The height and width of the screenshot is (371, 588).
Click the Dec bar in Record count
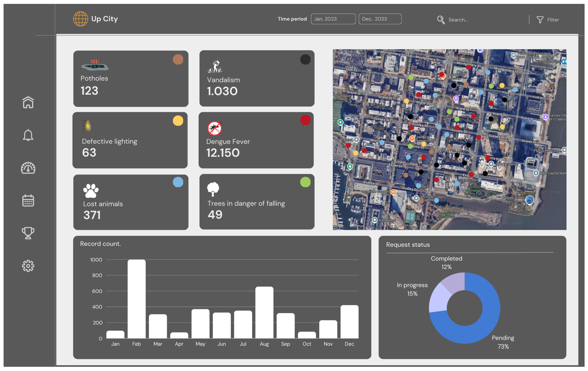tap(349, 322)
